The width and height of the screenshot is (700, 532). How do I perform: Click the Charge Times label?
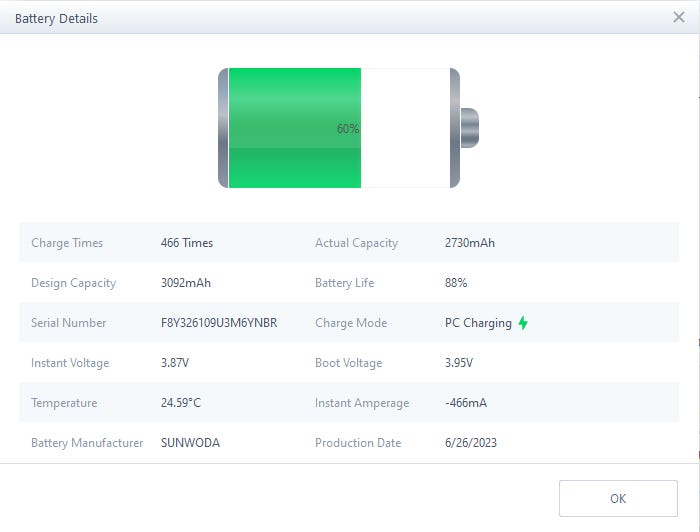(67, 243)
